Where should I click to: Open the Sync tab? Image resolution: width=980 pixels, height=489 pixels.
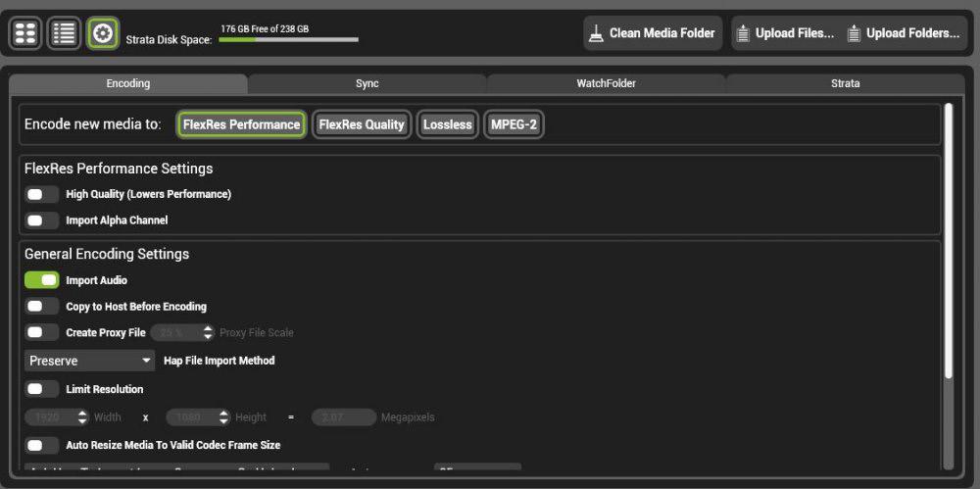point(367,84)
